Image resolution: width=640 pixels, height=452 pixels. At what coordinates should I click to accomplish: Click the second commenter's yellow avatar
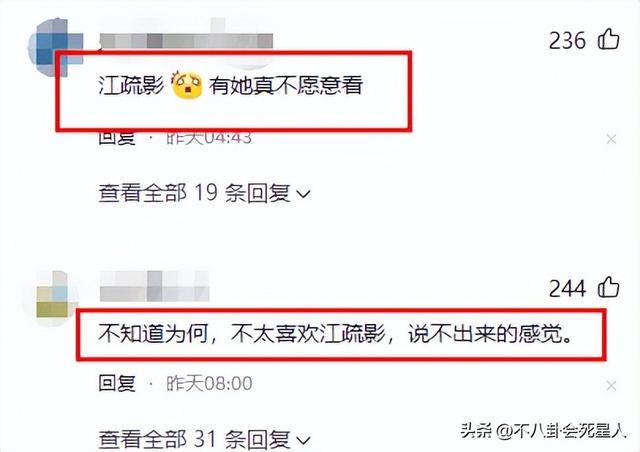click(53, 296)
